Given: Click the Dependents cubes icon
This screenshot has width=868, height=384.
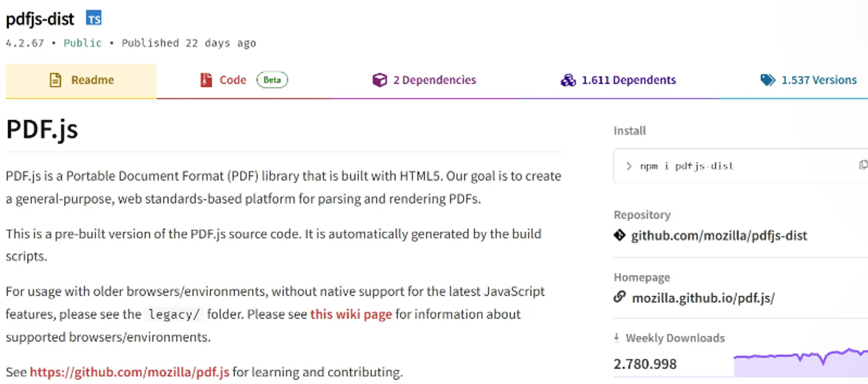Looking at the screenshot, I should [x=568, y=80].
